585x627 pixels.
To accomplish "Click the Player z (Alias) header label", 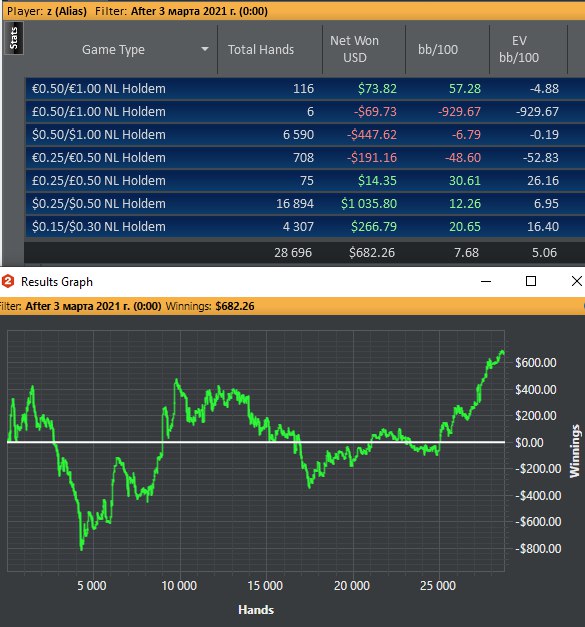I will (x=47, y=11).
